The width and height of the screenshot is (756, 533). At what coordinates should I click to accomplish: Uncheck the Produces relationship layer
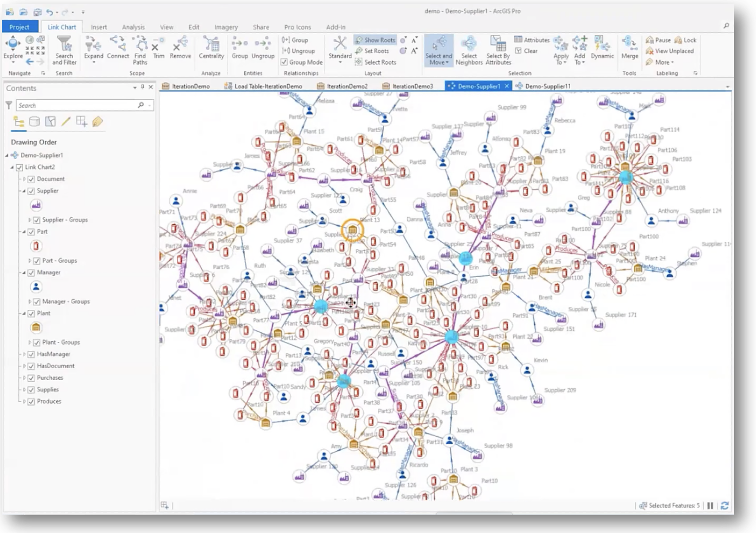(x=31, y=401)
